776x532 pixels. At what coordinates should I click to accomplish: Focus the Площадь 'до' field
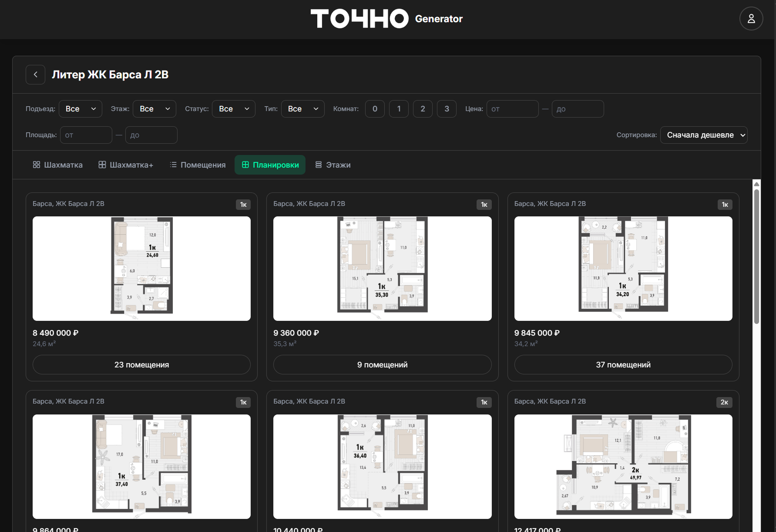pyautogui.click(x=151, y=135)
